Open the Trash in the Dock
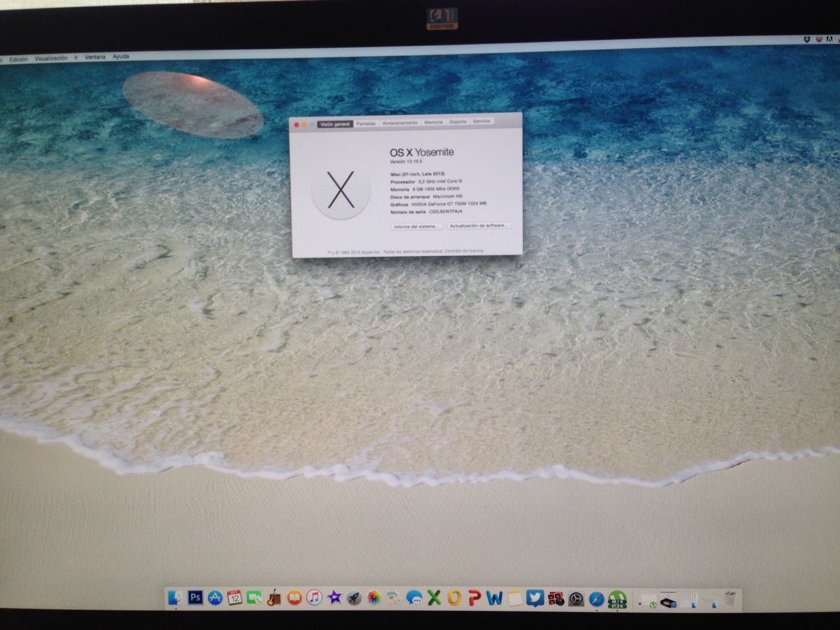 (730, 598)
